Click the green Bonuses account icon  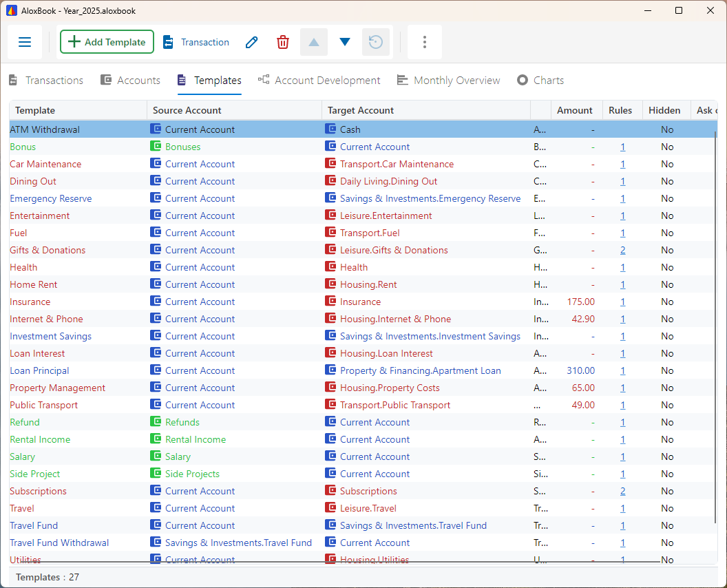coord(156,146)
